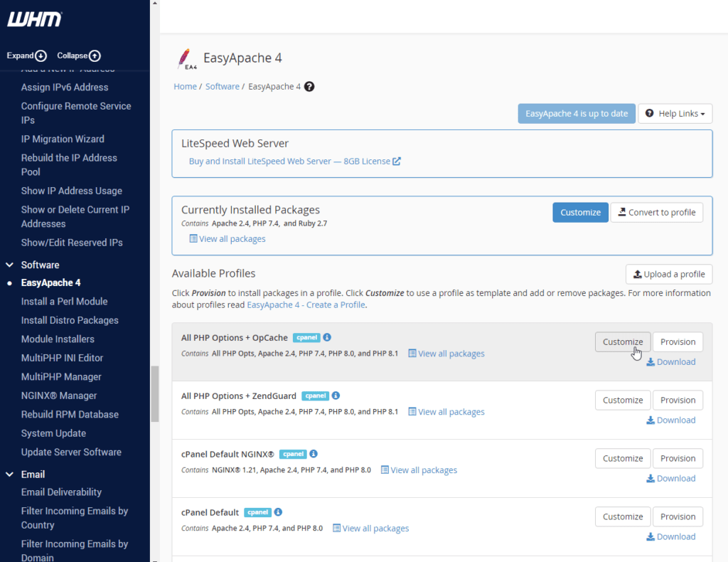Open Show or Delete Current IP Addresses
This screenshot has width=728, height=562.
tap(75, 216)
